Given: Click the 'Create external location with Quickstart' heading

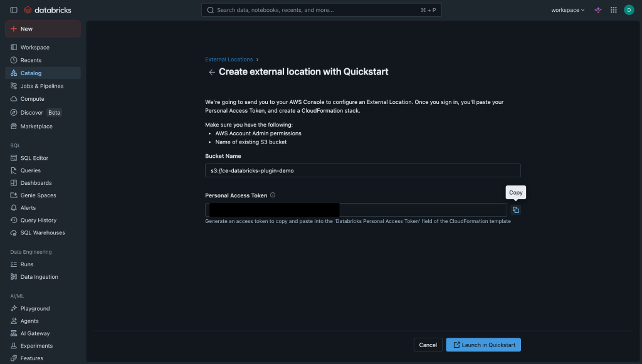Looking at the screenshot, I should tap(303, 71).
